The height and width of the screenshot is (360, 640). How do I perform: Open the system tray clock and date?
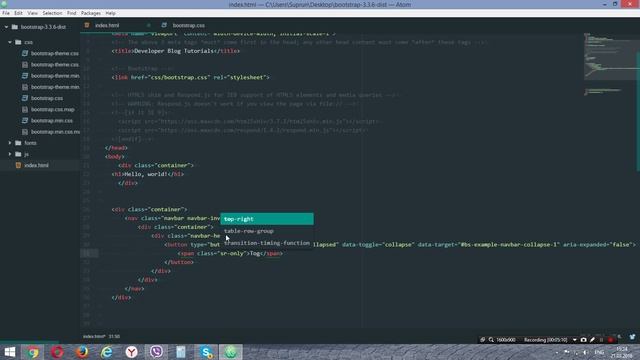tap(622, 352)
